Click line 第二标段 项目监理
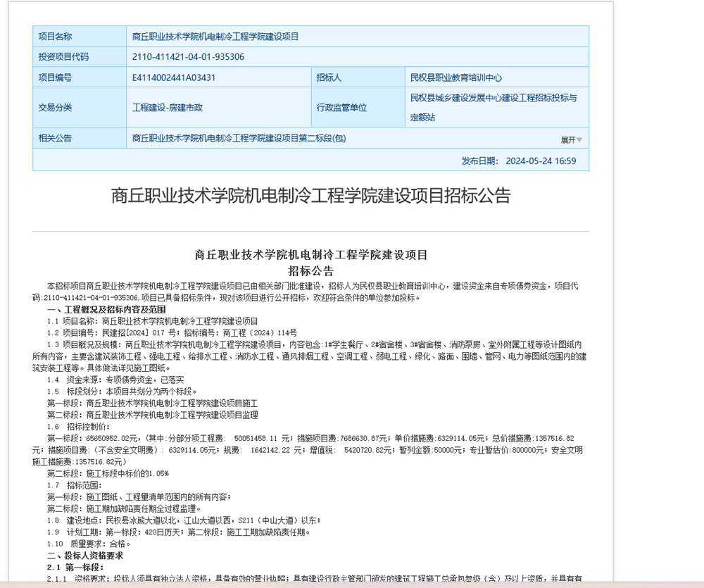The image size is (704, 588). [x=153, y=415]
